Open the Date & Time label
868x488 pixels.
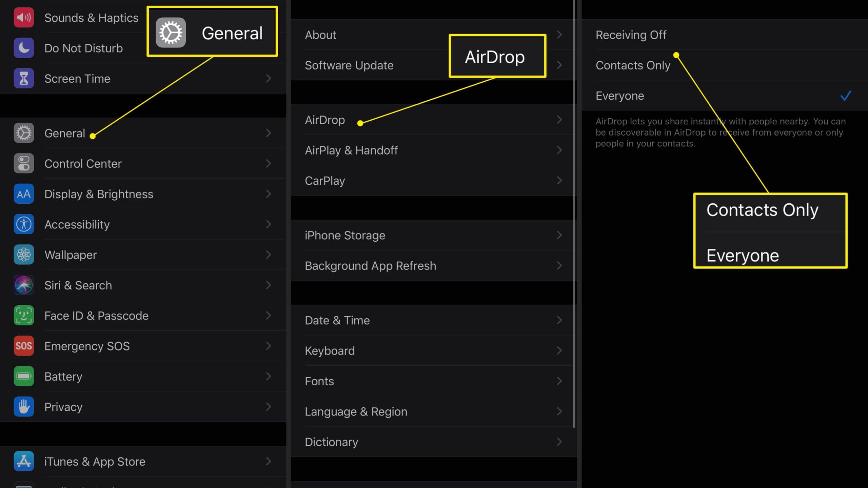click(x=337, y=320)
